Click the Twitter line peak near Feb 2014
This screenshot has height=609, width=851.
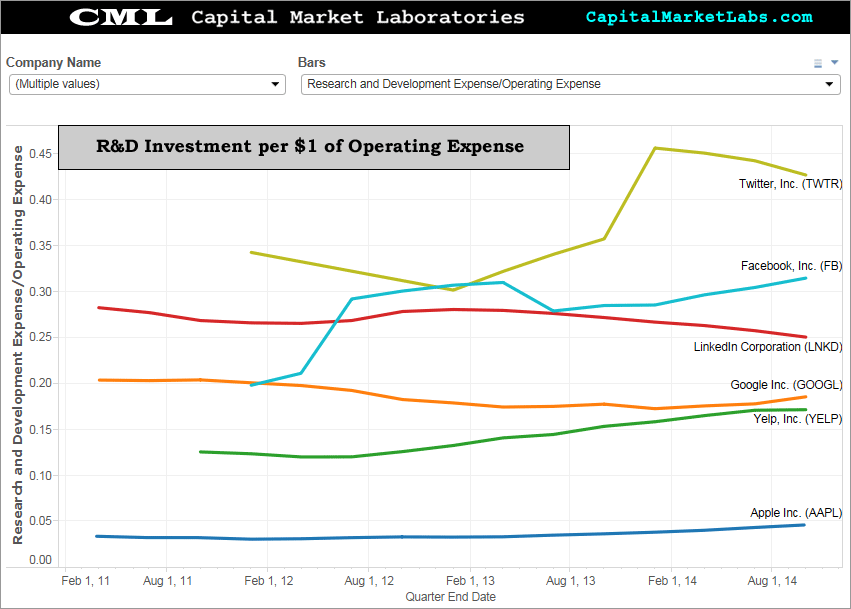tap(656, 148)
